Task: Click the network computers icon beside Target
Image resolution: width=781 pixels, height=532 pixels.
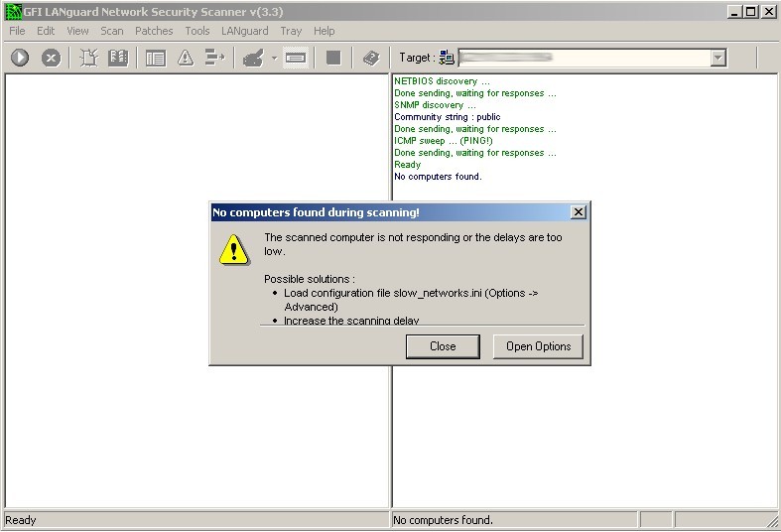Action: click(447, 58)
